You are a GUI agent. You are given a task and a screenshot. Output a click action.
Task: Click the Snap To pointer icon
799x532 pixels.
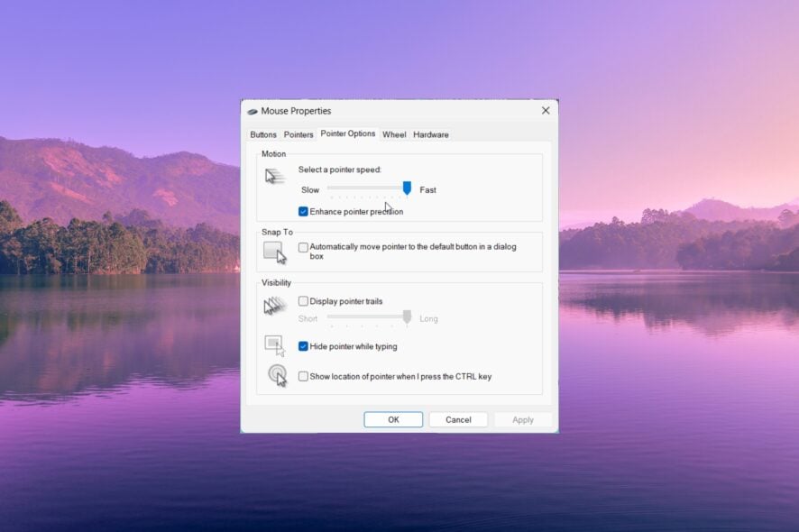point(276,252)
